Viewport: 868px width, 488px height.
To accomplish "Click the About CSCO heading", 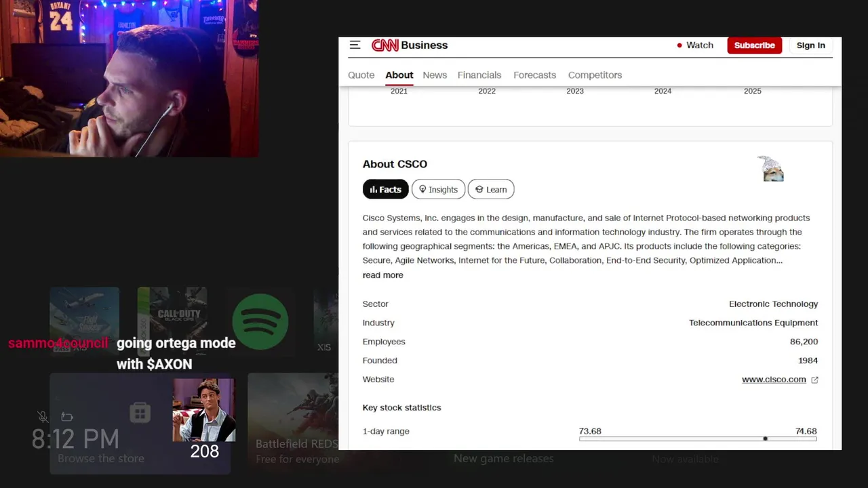I will (x=395, y=164).
